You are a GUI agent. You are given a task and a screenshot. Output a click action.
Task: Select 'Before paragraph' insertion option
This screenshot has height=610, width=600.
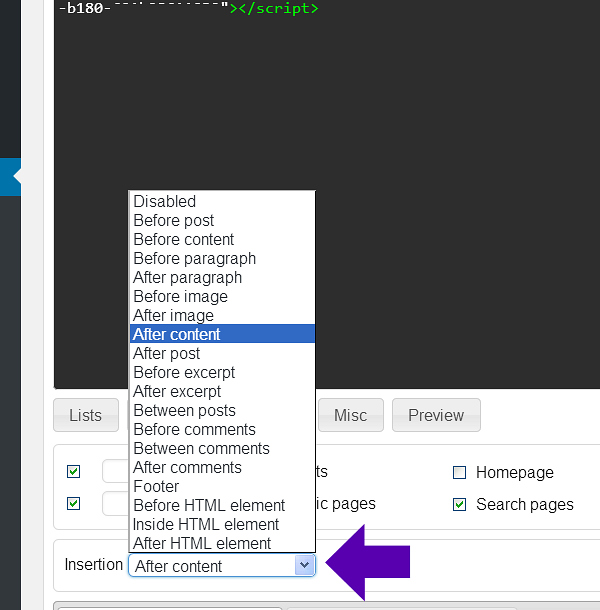coord(195,258)
